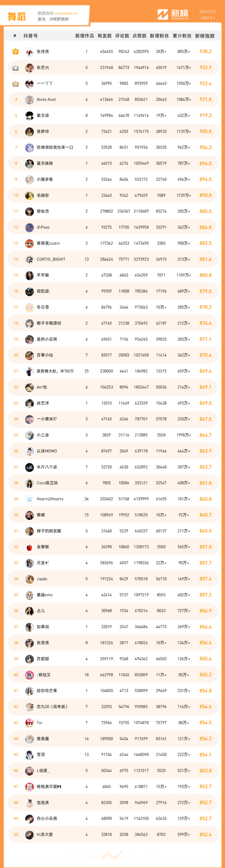Screen dimensions: 225x868
Task: Click the gold crown rank-one icon
Action: tap(15, 52)
